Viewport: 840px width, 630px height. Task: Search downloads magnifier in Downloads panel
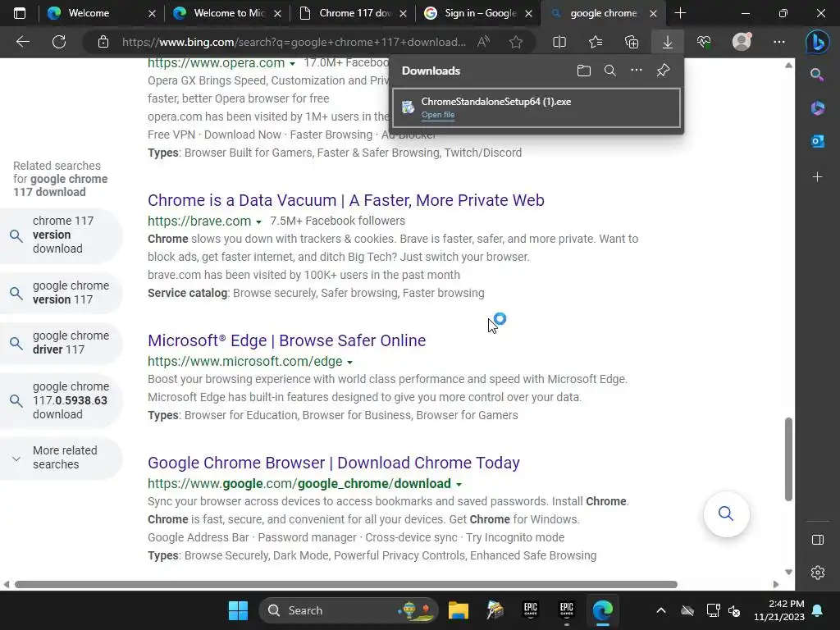[x=609, y=71]
